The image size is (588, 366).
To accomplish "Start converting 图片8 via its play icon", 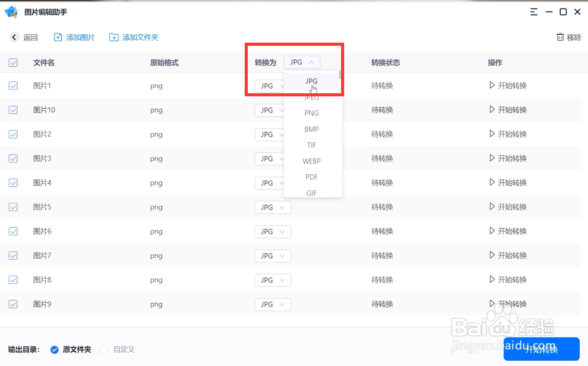I will (492, 279).
